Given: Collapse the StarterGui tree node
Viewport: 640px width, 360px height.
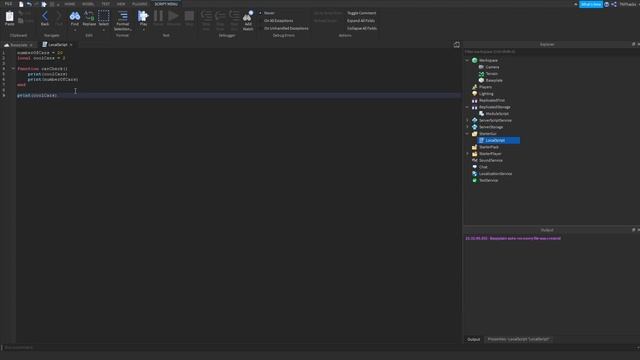Looking at the screenshot, I should (x=467, y=134).
